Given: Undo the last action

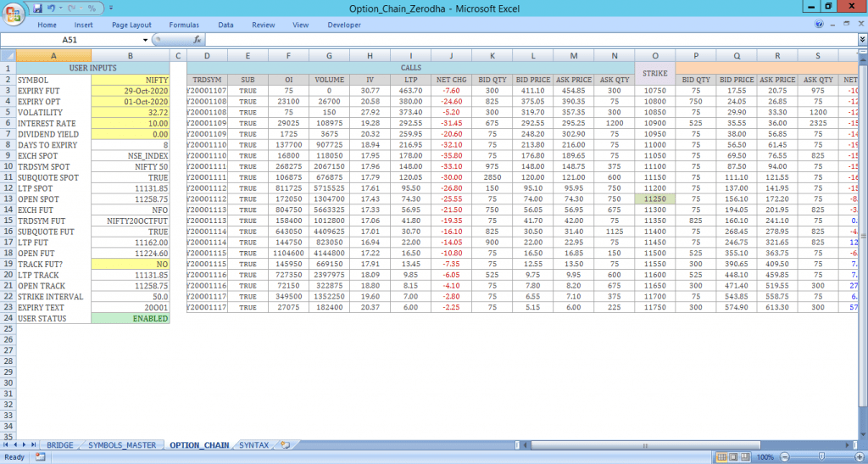Looking at the screenshot, I should pos(52,8).
